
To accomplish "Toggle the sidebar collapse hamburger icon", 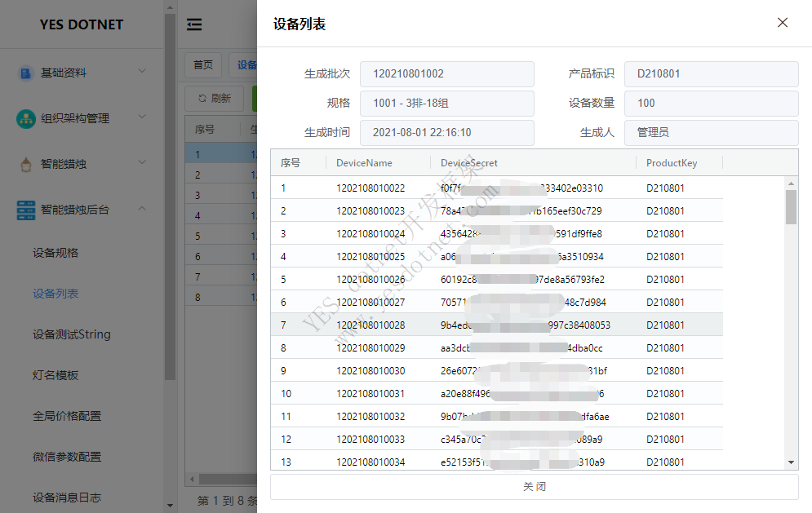I will coord(194,24).
